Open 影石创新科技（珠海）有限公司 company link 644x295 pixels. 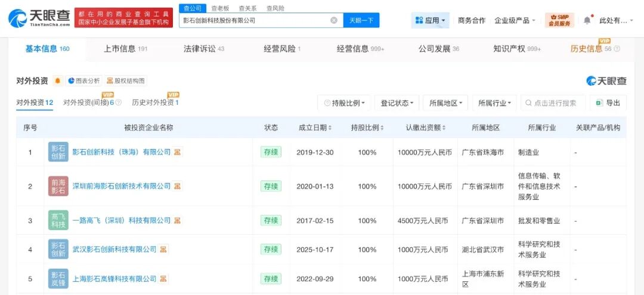pos(121,152)
